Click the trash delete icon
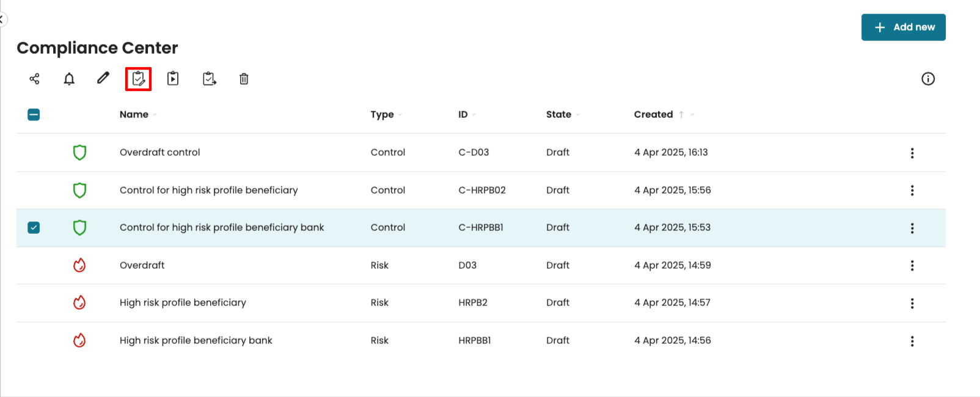The height and width of the screenshot is (397, 980). [x=244, y=79]
